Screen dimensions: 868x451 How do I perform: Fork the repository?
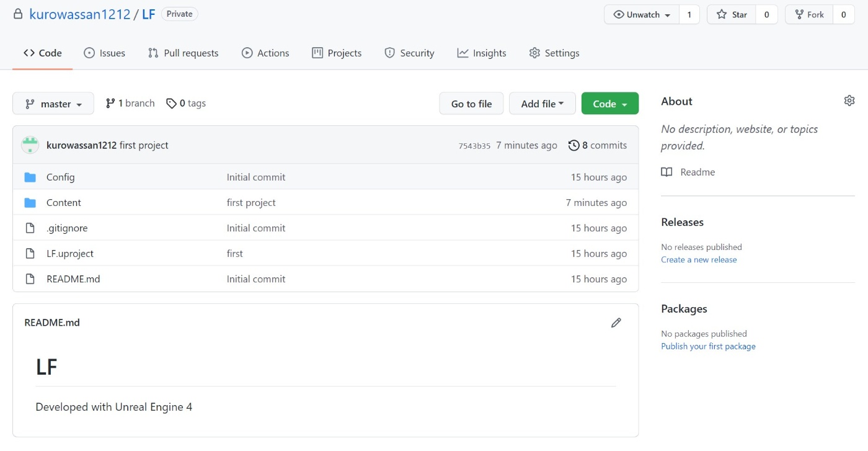[809, 14]
